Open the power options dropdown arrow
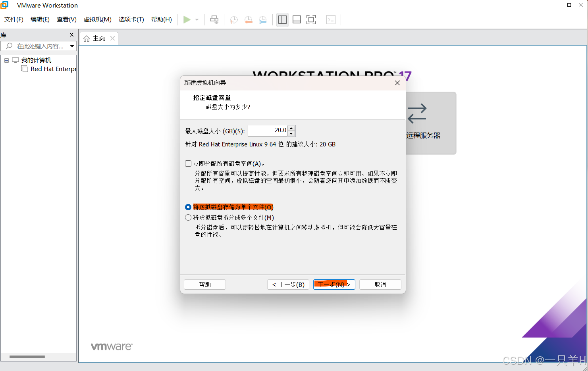This screenshot has width=588, height=371. coord(197,19)
